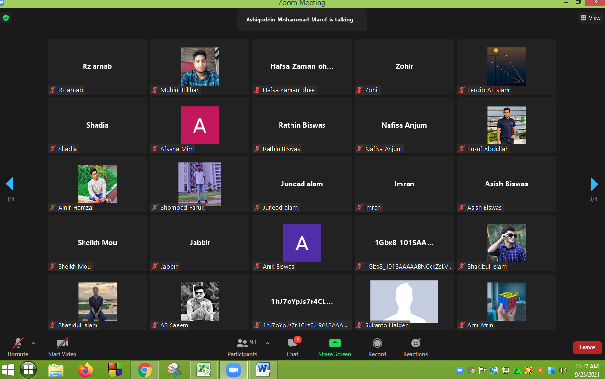Viewport: 605px width, 379px height.
Task: Click muted mic icon on Imran tile
Action: coord(360,208)
